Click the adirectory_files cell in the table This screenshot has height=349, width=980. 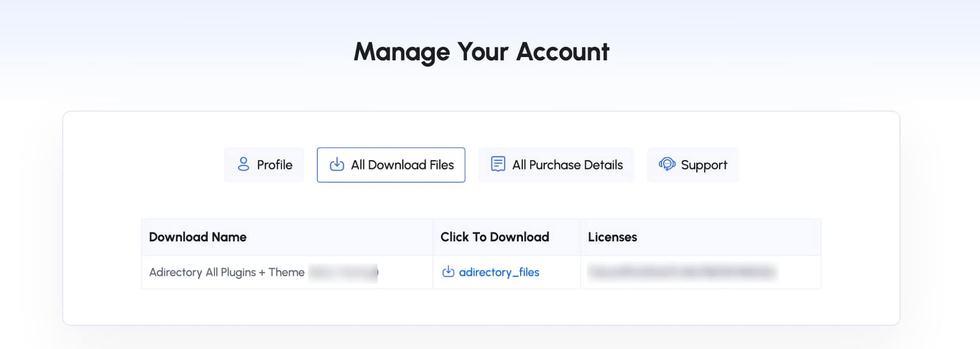tap(506, 272)
